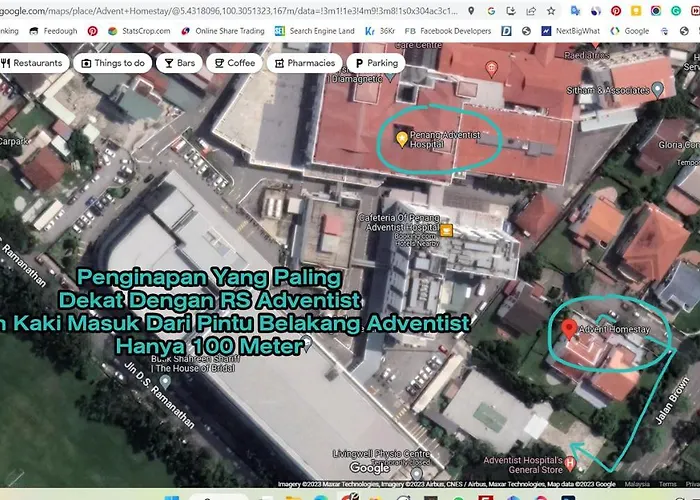Filter map by Restaurants
The image size is (700, 500).
[x=32, y=63]
